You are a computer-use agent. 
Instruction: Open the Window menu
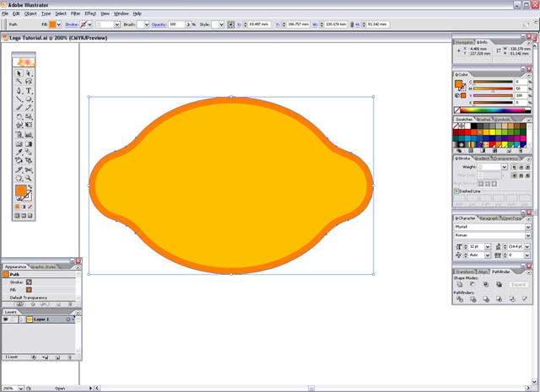[121, 13]
